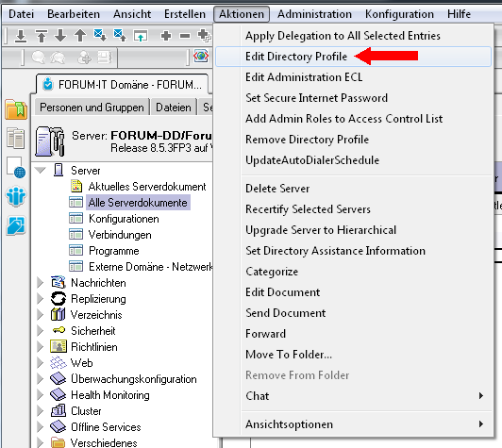The width and height of the screenshot is (502, 448).
Task: Click the minus collapse toolbar icon
Action: (x=185, y=36)
